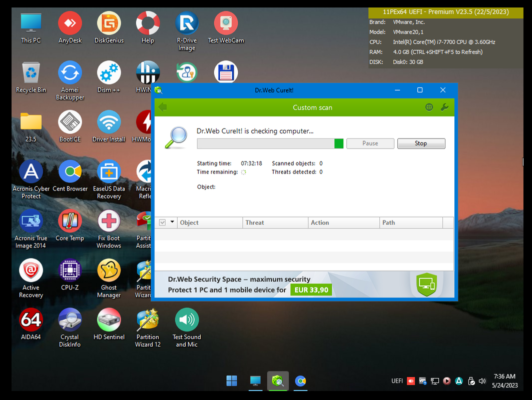Open the Help lifebuoy icon
The width and height of the screenshot is (532, 400).
point(148,28)
